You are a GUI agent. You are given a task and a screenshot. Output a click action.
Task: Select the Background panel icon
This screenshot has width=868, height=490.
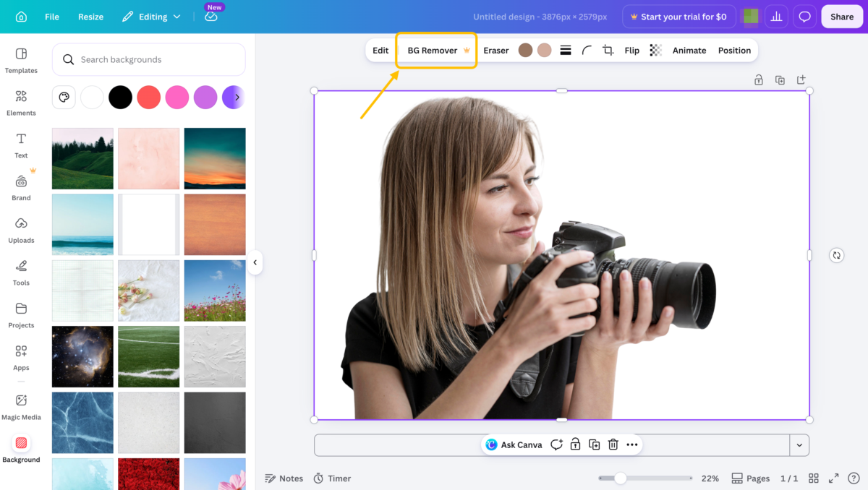[x=21, y=442]
